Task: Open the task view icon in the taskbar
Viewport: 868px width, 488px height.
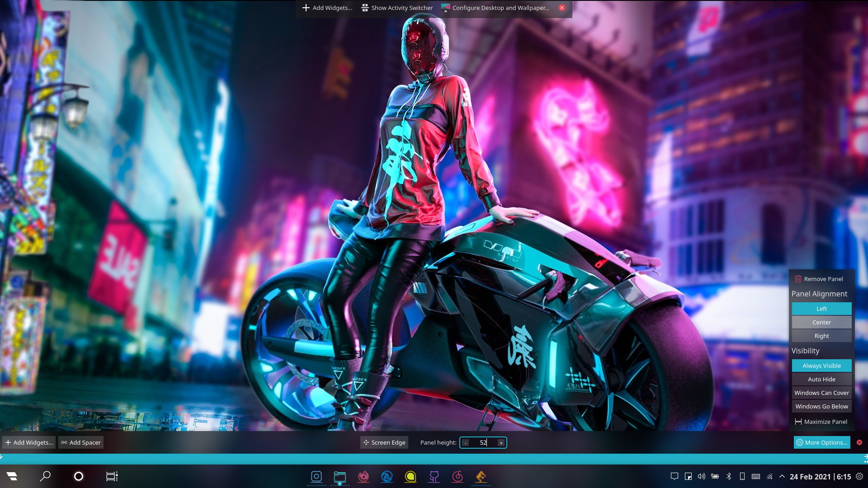Action: pos(112,476)
